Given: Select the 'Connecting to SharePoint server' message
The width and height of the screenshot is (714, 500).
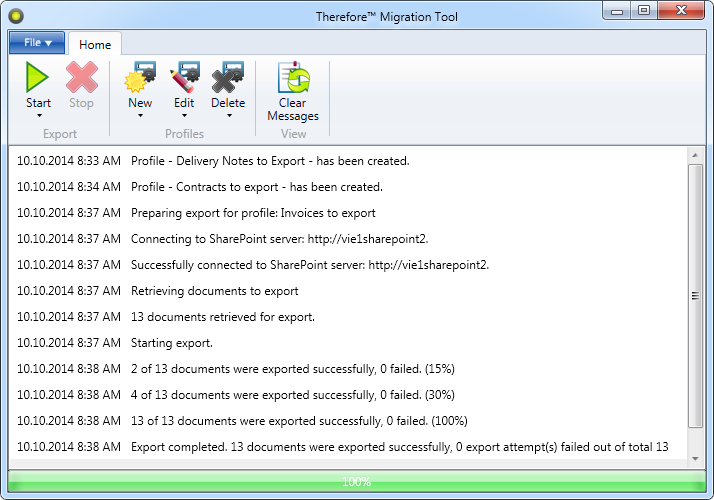Looking at the screenshot, I should coord(280,239).
